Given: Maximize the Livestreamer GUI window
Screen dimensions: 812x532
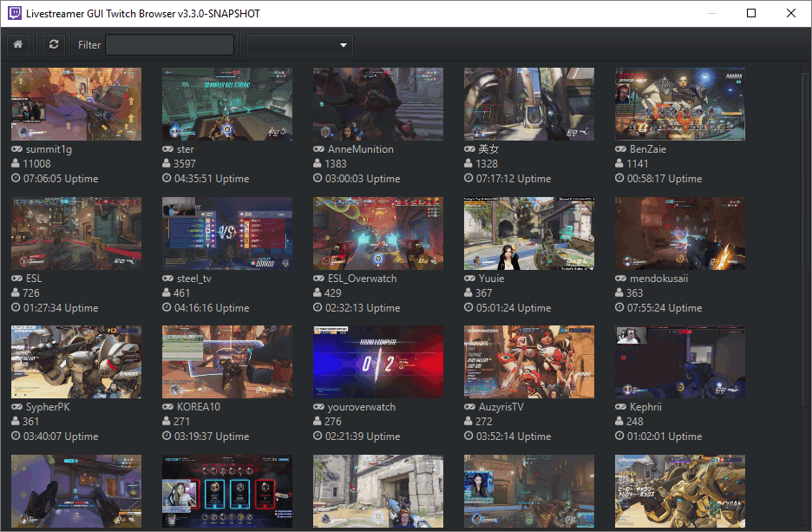Looking at the screenshot, I should click(x=751, y=13).
